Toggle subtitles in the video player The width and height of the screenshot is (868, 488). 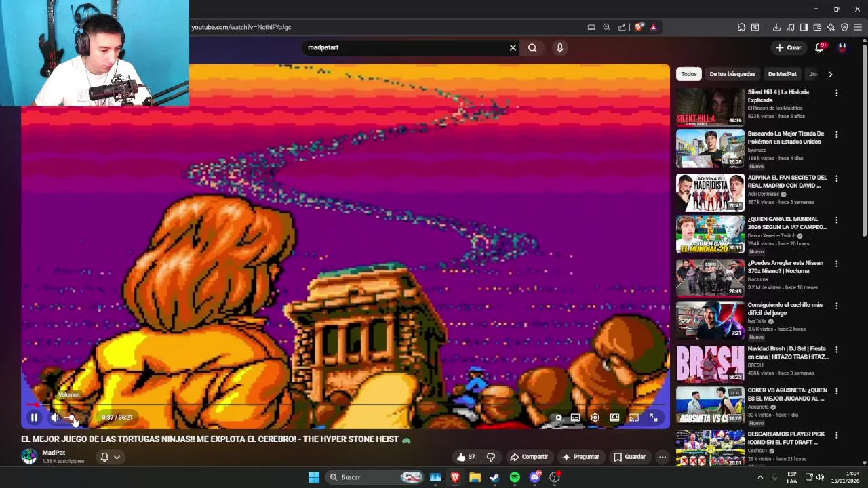(575, 418)
